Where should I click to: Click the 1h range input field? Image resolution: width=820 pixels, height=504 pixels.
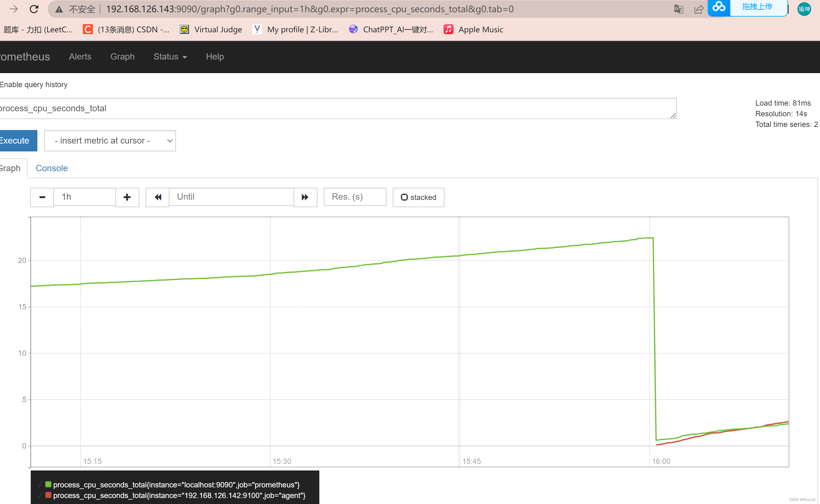(x=85, y=197)
